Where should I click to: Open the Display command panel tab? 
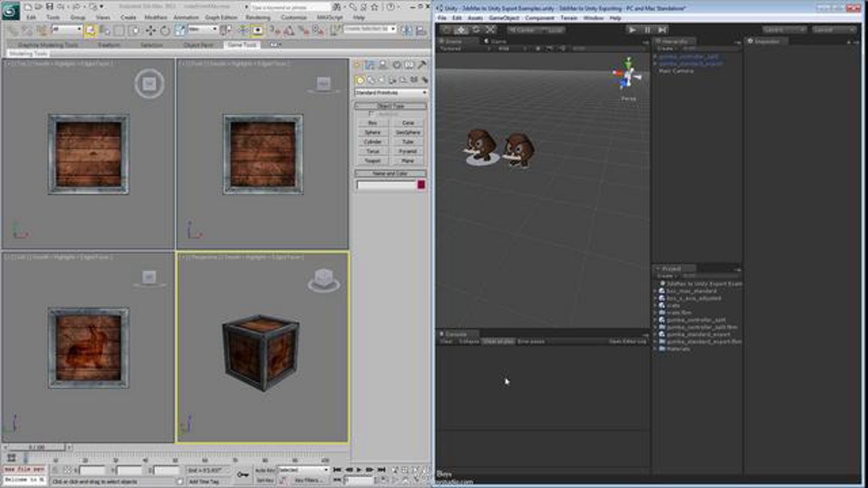coord(409,65)
